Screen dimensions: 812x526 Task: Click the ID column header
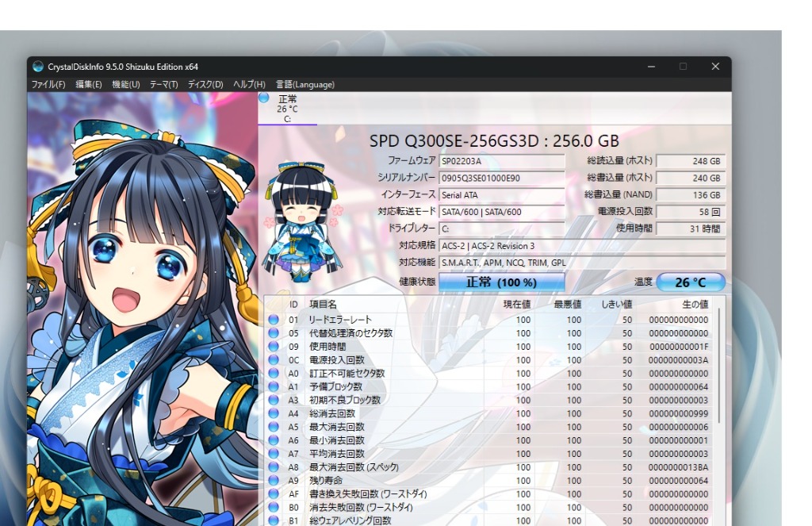293,305
